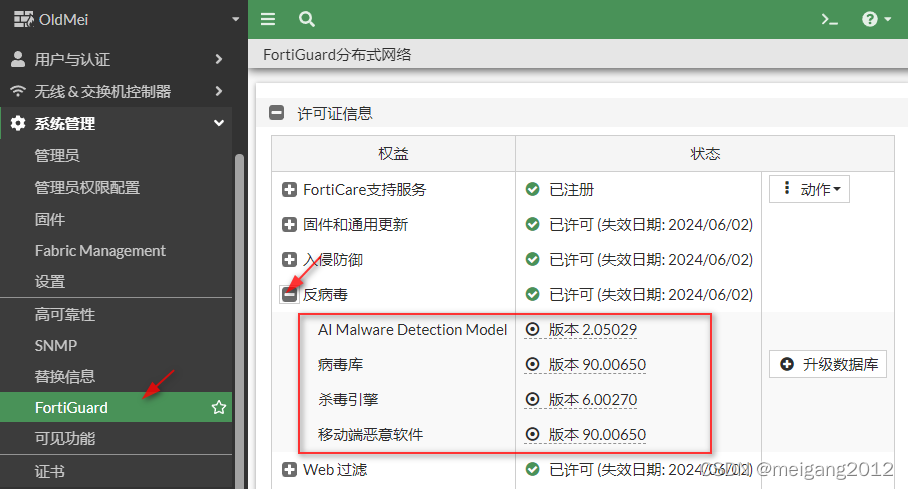
Task: Click the green check beside 已注册
Action: (532, 189)
